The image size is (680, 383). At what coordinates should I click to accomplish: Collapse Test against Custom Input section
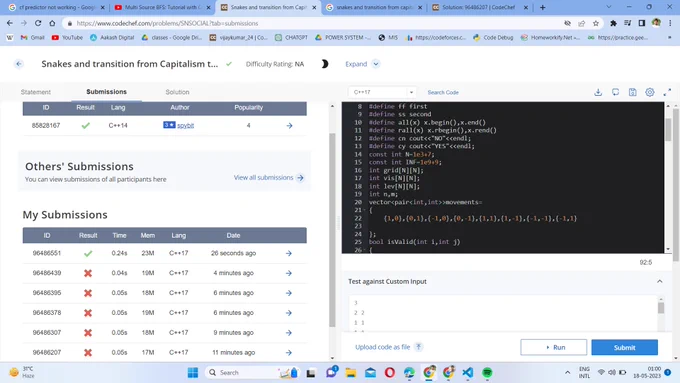[660, 282]
